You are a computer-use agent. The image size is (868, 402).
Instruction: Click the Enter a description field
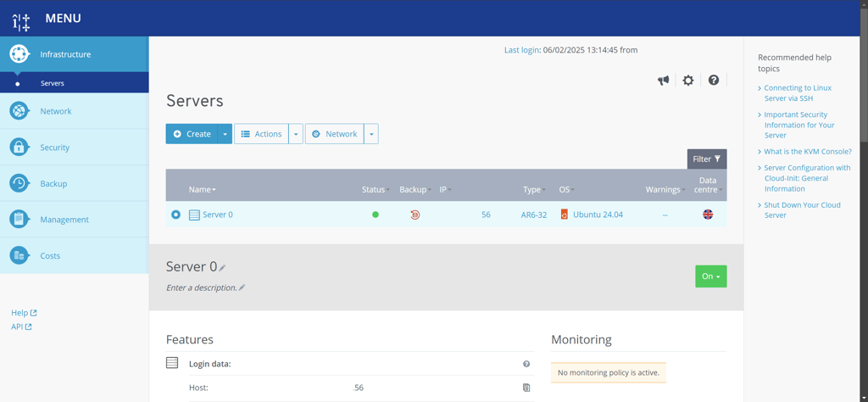pyautogui.click(x=202, y=288)
